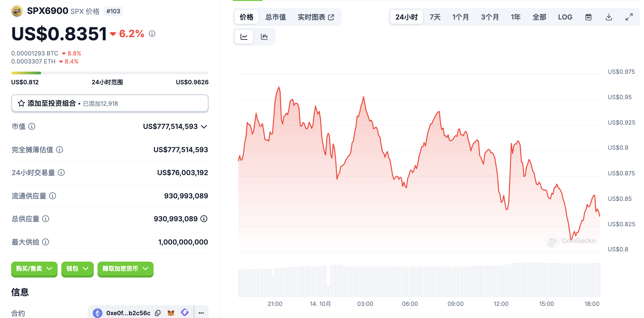Open the 实时图表 external link
The width and height of the screenshot is (644, 318).
click(316, 17)
